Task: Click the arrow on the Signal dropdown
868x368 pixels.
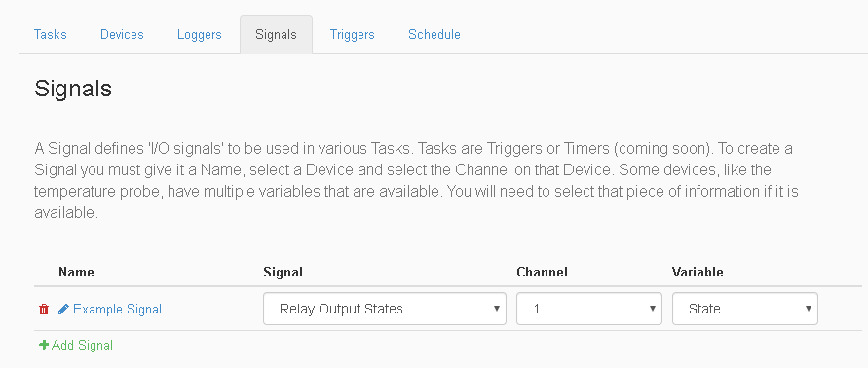Action: click(497, 309)
